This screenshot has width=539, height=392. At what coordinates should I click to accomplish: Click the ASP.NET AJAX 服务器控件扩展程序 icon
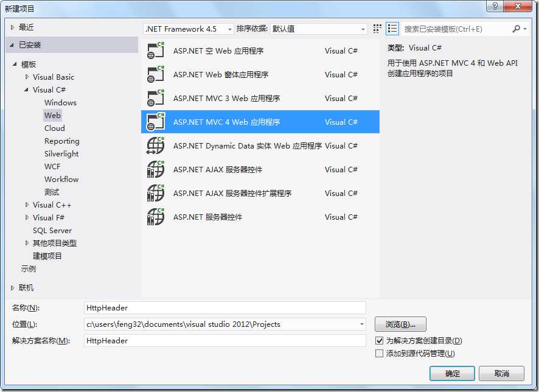coord(156,193)
